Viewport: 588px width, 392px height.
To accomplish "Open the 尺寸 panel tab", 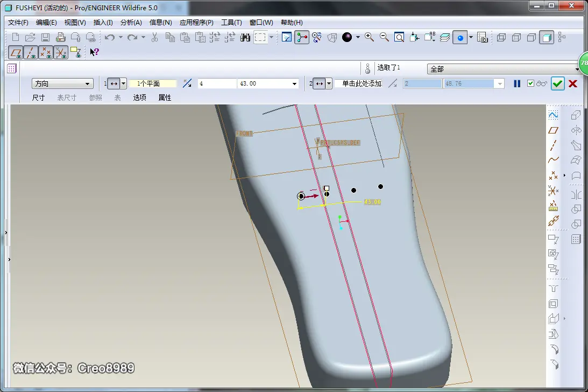I will 38,97.
